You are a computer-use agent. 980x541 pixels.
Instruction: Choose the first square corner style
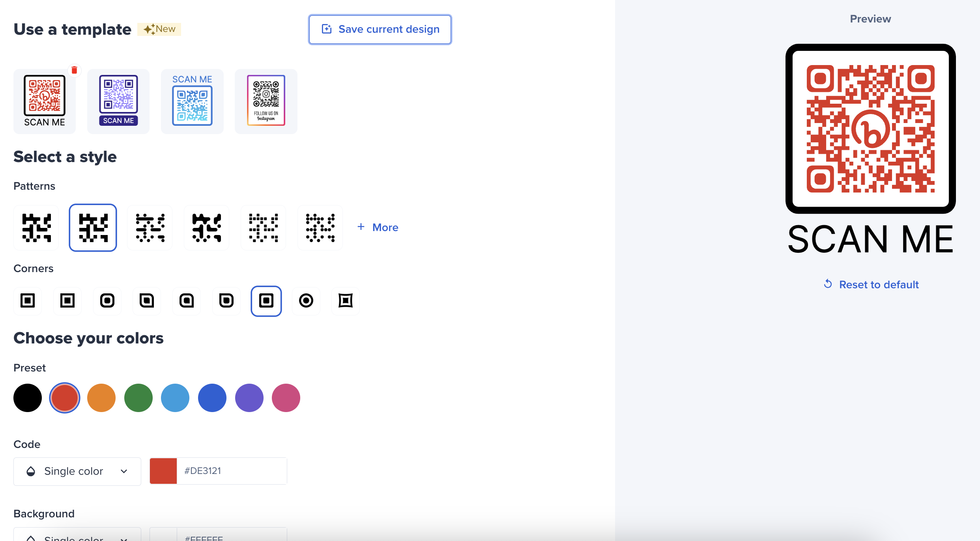[28, 301]
